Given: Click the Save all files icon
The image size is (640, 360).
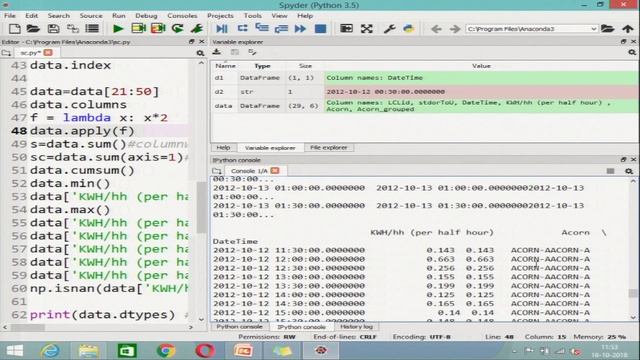Looking at the screenshot, I should pos(73,29).
